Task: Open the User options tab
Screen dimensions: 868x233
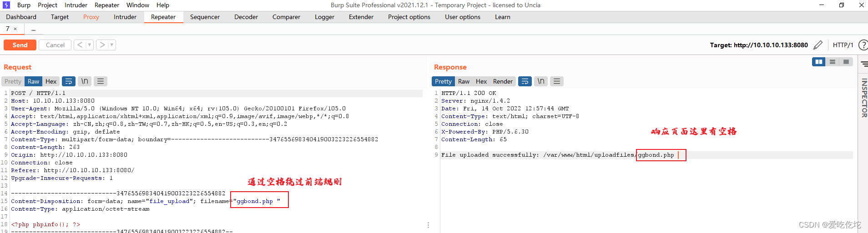Action: click(x=463, y=17)
